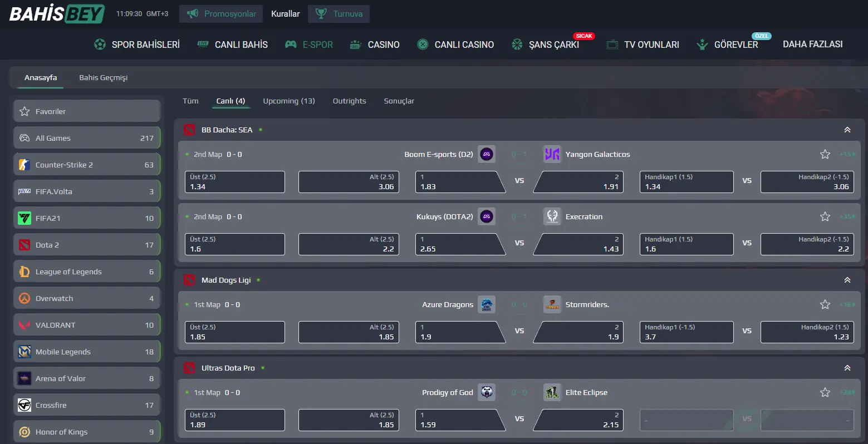Click the Promosyonlar button
This screenshot has width=868, height=444.
click(222, 14)
